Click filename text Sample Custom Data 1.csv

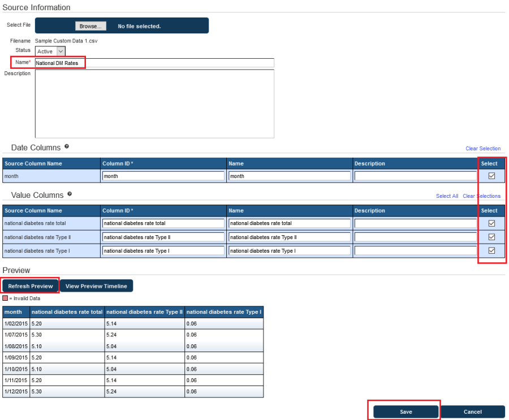tap(66, 41)
